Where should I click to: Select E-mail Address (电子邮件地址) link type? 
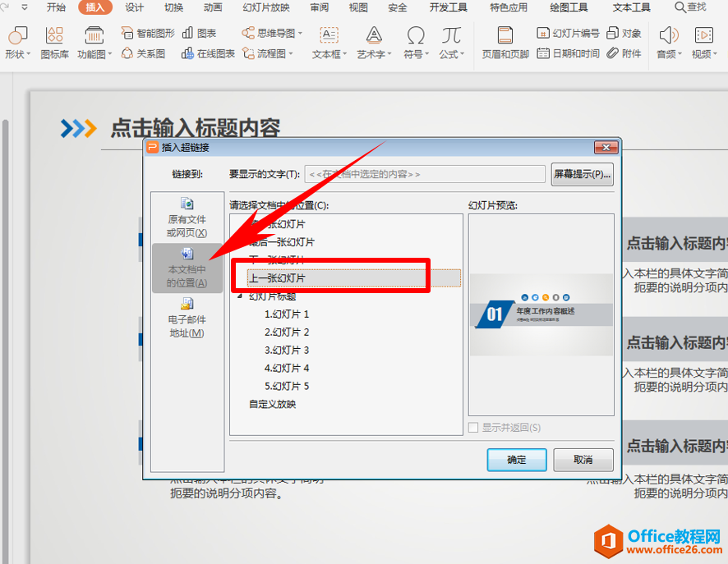coord(187,319)
